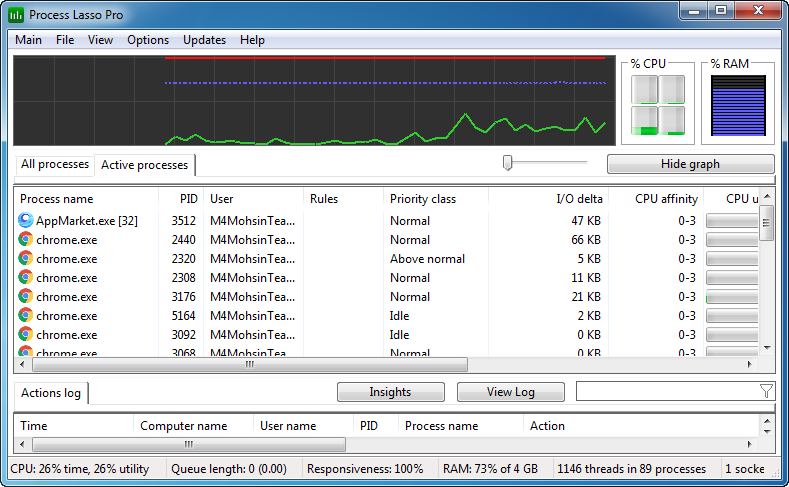The width and height of the screenshot is (789, 487).
Task: Select the AppMarket.exe [32] process name
Action: coord(87,220)
